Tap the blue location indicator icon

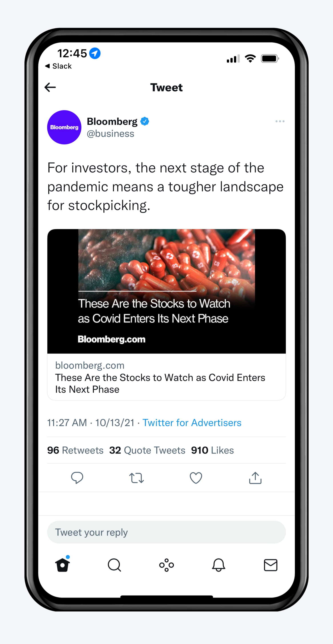(95, 53)
